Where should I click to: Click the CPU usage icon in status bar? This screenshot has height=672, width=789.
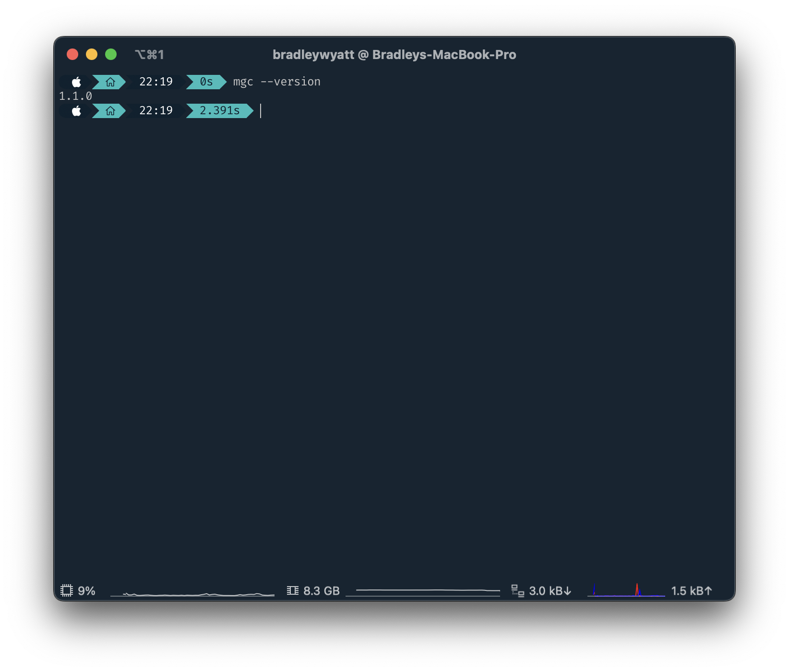[x=67, y=590]
